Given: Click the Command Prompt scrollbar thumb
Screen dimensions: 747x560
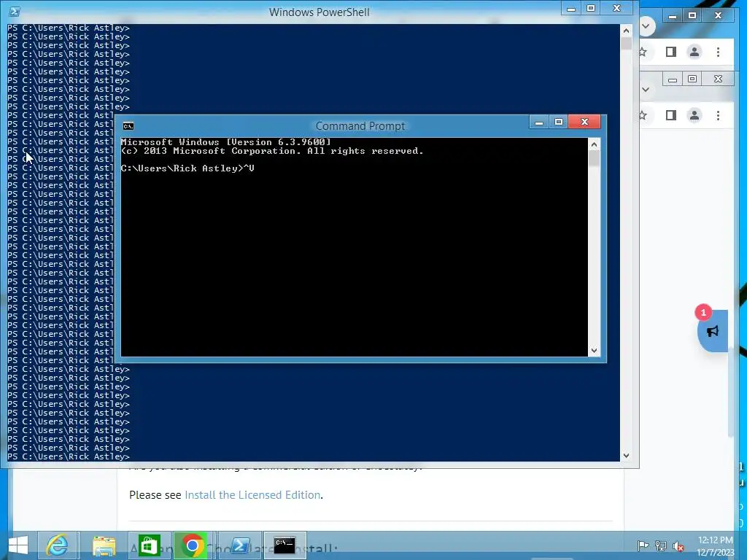Looking at the screenshot, I should [594, 158].
